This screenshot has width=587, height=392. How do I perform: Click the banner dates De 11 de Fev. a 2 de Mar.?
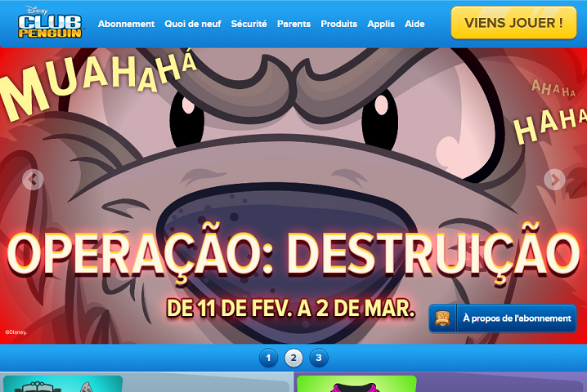291,309
